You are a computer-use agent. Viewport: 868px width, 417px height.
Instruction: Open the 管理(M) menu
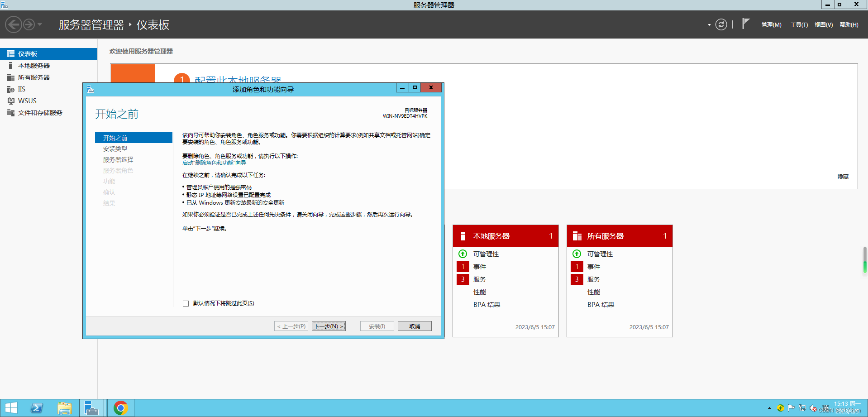pyautogui.click(x=772, y=25)
